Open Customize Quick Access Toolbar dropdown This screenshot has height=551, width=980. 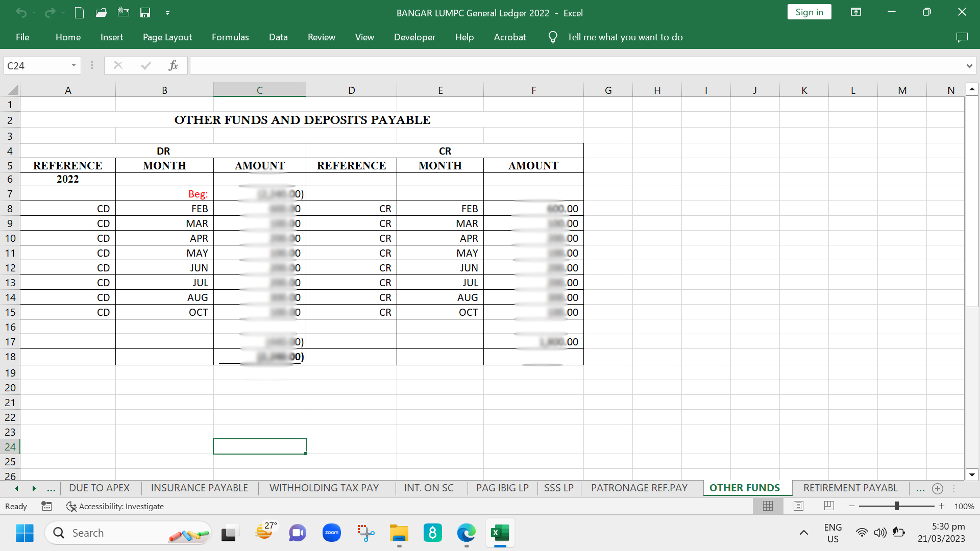coord(167,13)
